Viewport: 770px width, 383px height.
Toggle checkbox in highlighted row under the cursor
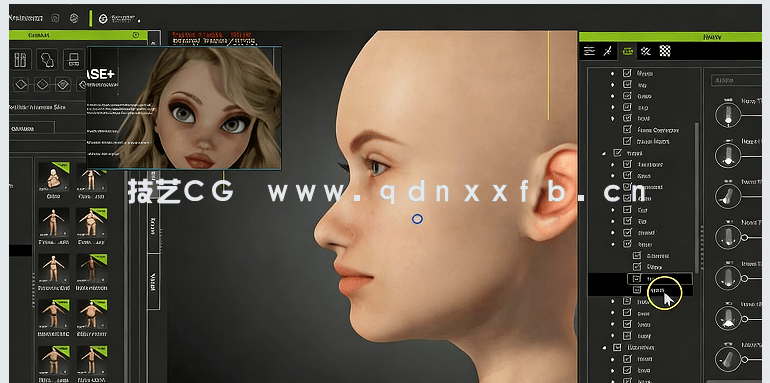[636, 290]
